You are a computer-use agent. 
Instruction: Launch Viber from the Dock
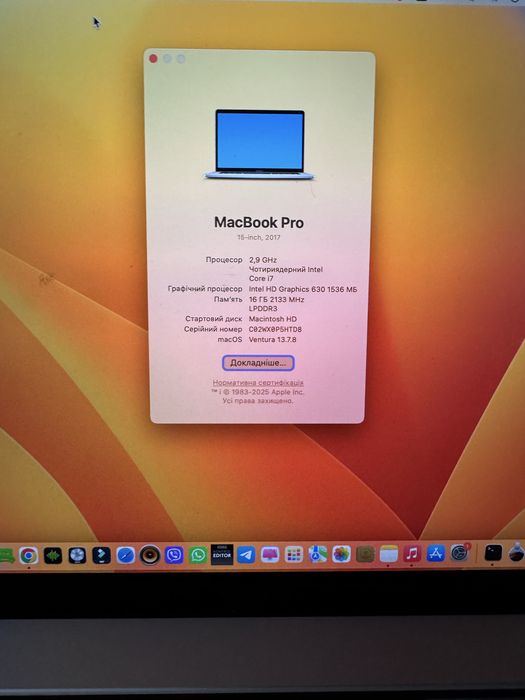coord(174,555)
